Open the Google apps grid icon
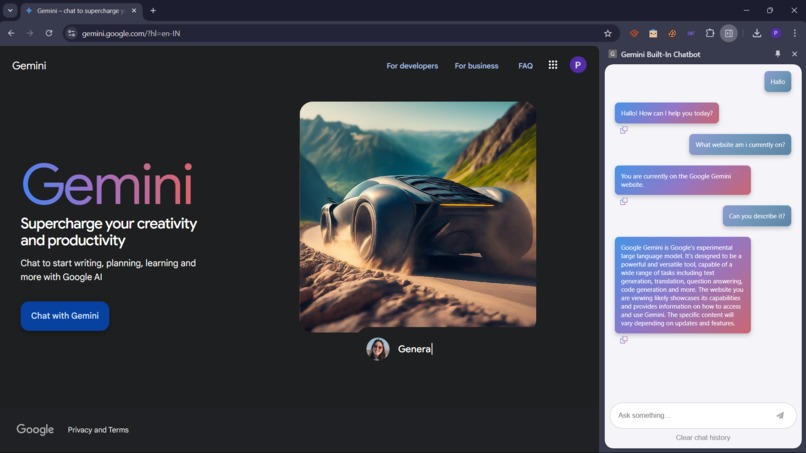 click(x=553, y=65)
